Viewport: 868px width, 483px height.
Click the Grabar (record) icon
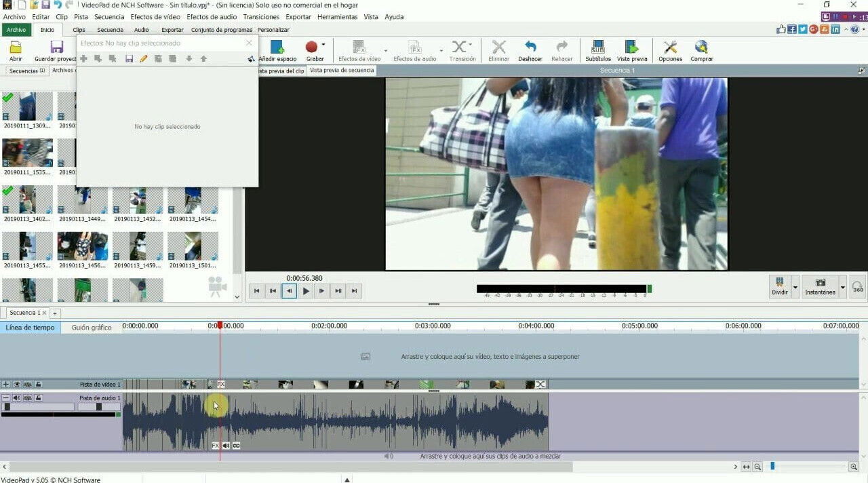point(313,46)
